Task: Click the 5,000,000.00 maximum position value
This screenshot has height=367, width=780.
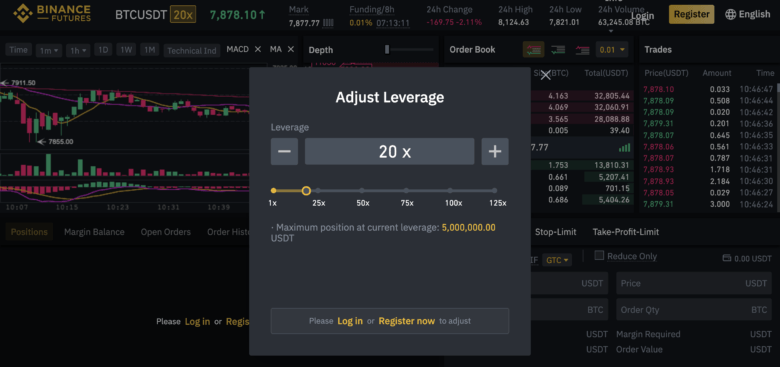Action: tap(469, 227)
